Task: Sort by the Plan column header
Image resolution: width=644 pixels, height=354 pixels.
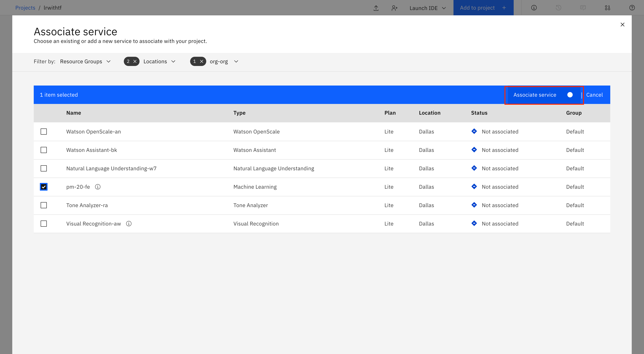Action: (390, 113)
